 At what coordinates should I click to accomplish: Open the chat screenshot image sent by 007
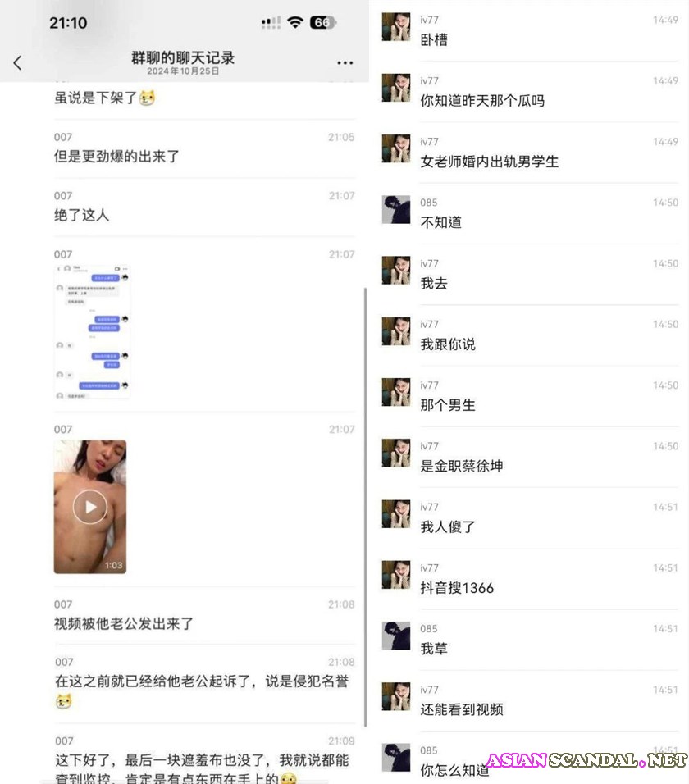[x=92, y=332]
